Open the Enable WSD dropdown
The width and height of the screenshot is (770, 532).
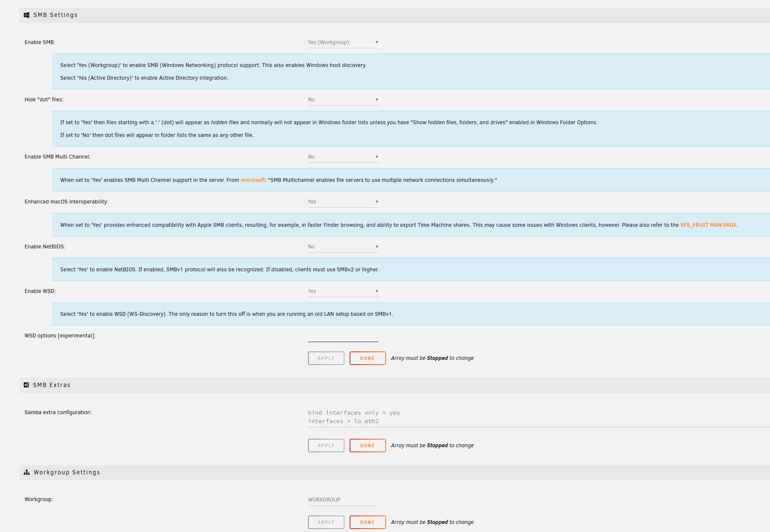point(343,291)
